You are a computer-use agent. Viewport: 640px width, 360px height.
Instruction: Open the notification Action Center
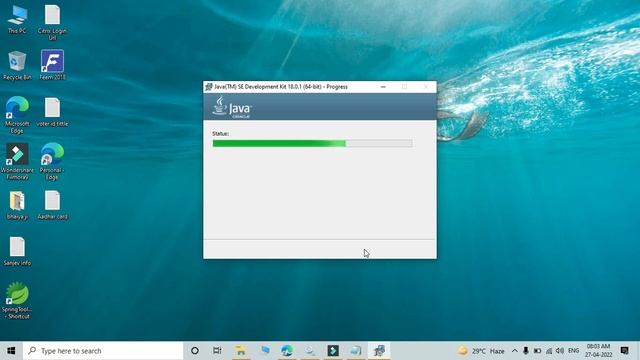(624, 351)
